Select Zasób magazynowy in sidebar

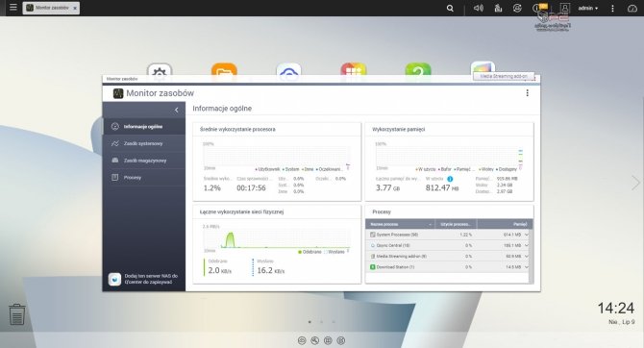[144, 161]
